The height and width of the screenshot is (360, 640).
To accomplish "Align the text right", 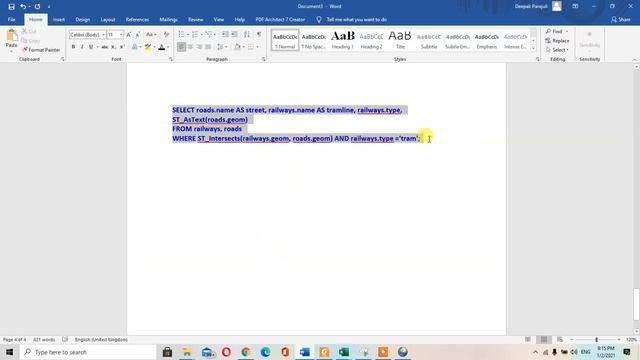I will tap(199, 47).
